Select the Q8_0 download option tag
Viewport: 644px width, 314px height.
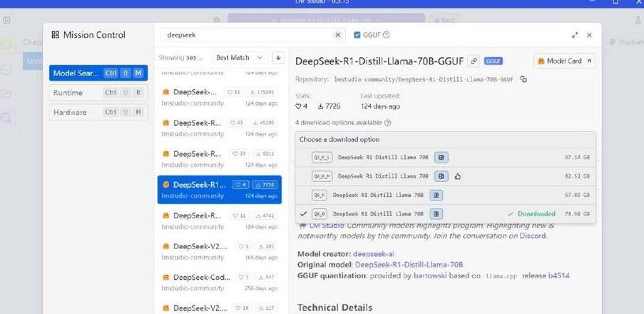pyautogui.click(x=320, y=213)
